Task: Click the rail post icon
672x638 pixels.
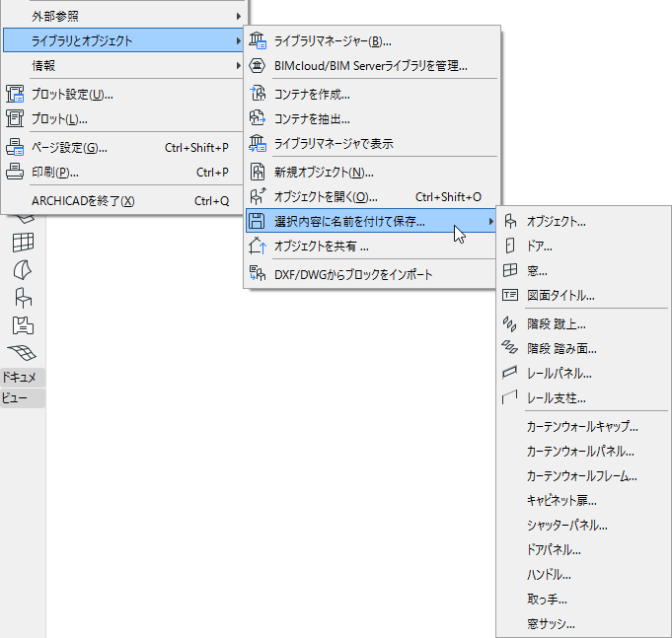Action: (509, 397)
